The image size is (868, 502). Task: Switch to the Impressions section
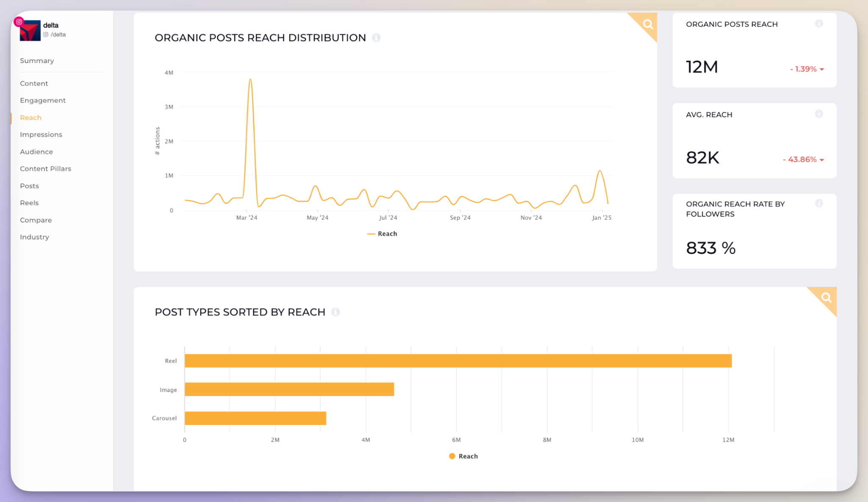(x=41, y=134)
